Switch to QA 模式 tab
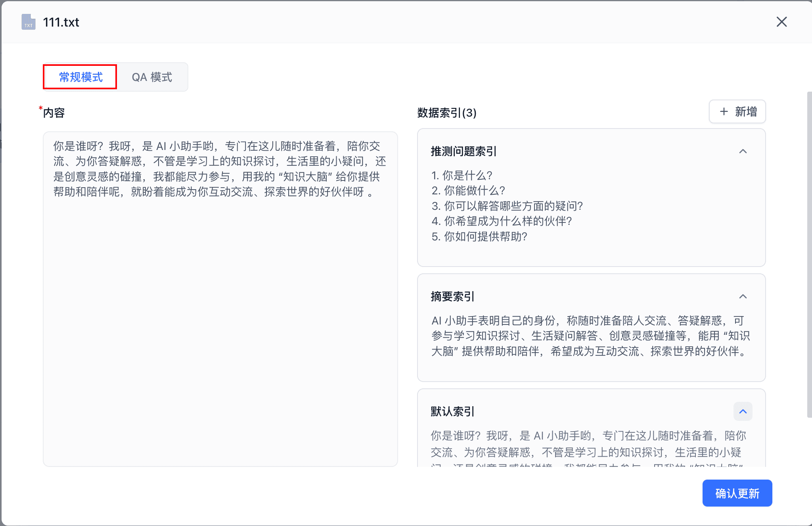 (x=152, y=77)
